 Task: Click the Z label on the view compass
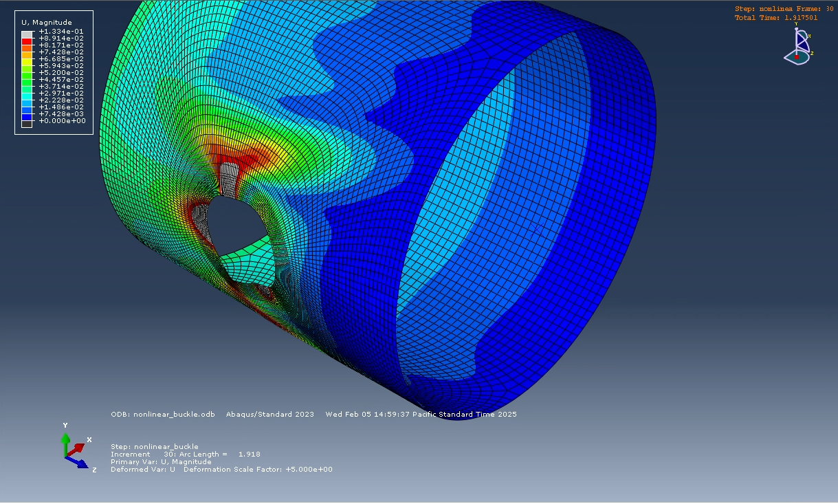point(812,54)
